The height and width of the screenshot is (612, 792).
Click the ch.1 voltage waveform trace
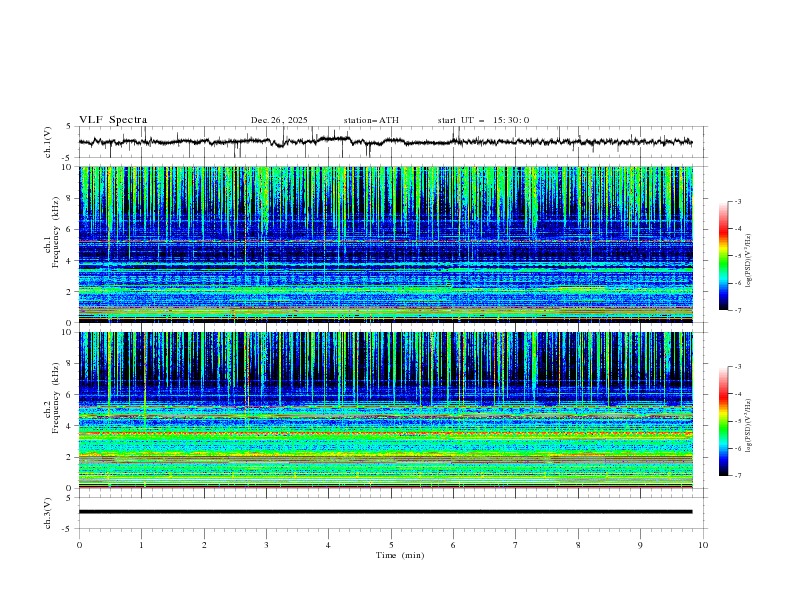[385, 142]
